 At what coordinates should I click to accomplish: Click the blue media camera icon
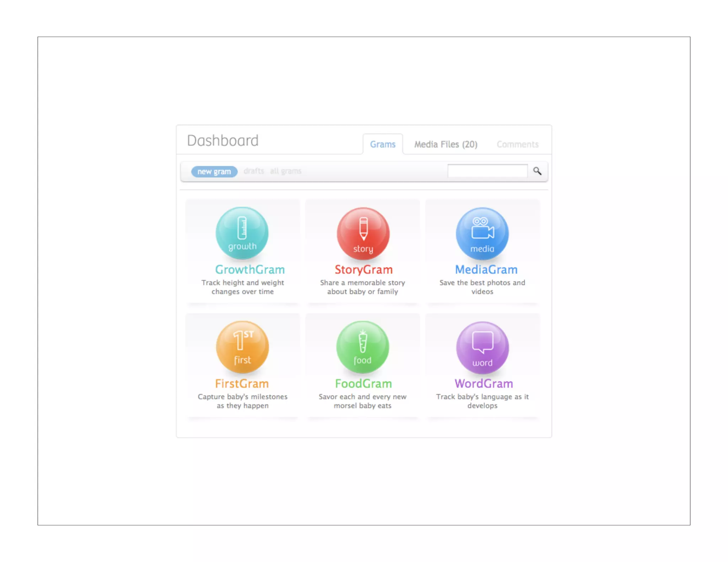click(482, 234)
